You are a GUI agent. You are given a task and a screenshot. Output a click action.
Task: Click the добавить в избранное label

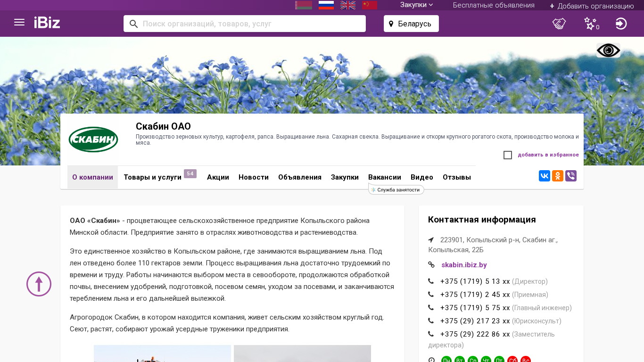coord(548,155)
